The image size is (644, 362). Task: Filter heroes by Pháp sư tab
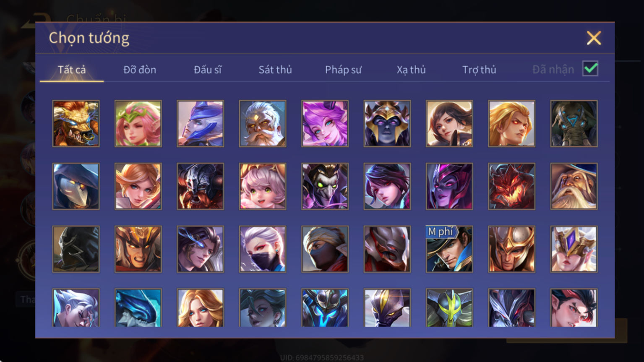pyautogui.click(x=343, y=70)
